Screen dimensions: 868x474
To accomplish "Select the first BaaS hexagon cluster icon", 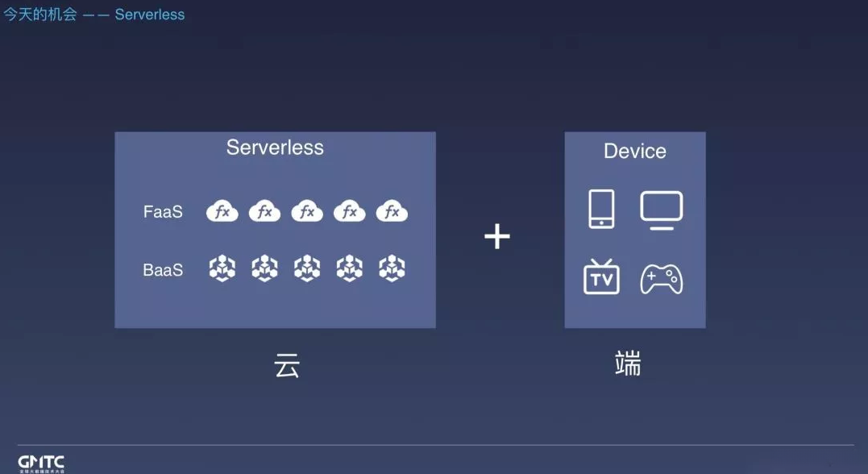I will pos(222,268).
